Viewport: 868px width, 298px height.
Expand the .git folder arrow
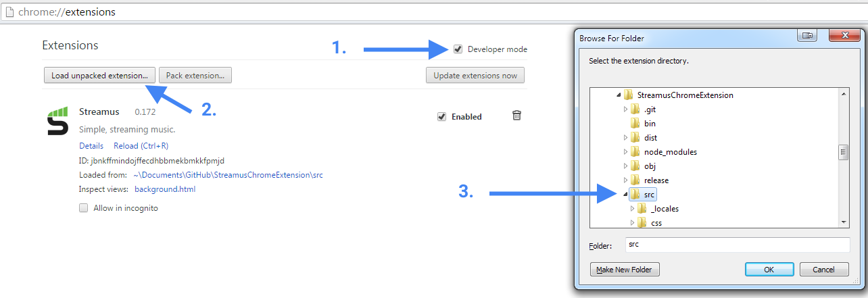click(x=625, y=109)
